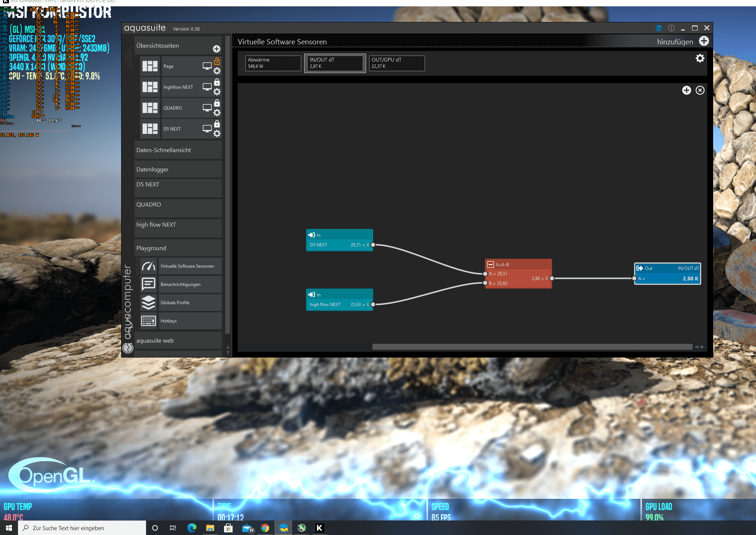Click the blue layers profile icon in title bar
756x535 pixels.
(659, 28)
